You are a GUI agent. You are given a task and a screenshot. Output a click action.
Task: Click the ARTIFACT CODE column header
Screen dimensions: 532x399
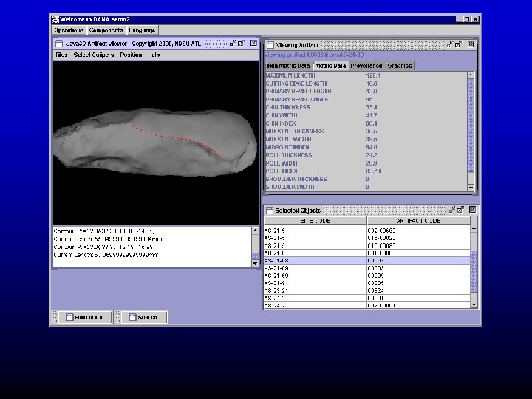tap(417, 220)
